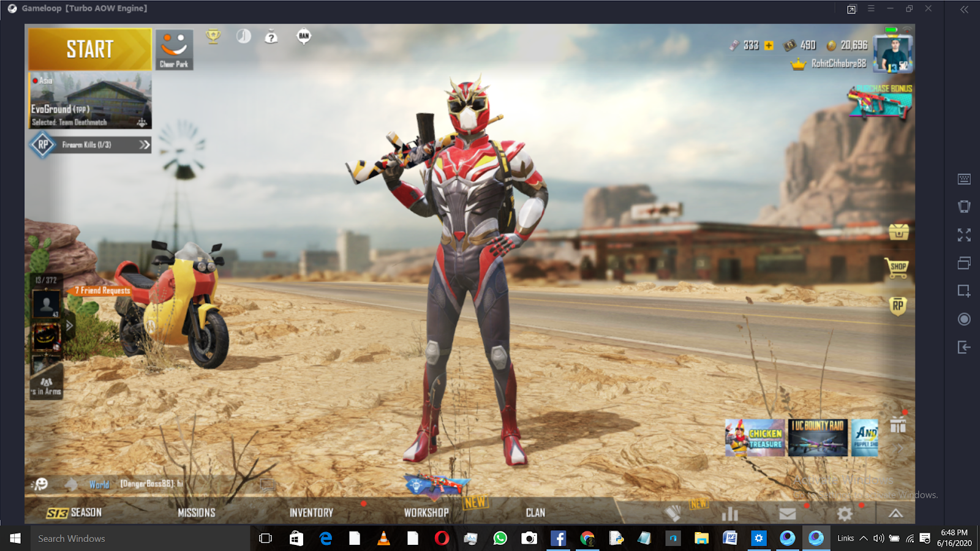
Task: Open the taskbar clock showing 6:48 PM
Action: [954, 538]
